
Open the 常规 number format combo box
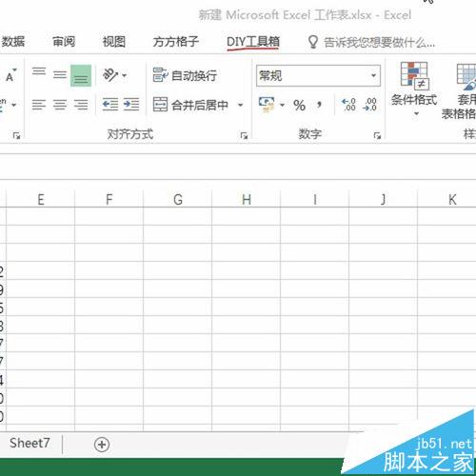click(x=318, y=75)
